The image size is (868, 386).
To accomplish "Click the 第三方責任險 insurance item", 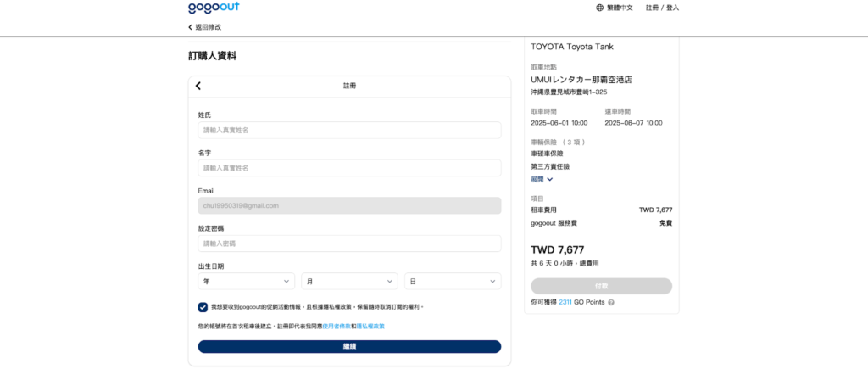I will click(x=550, y=166).
